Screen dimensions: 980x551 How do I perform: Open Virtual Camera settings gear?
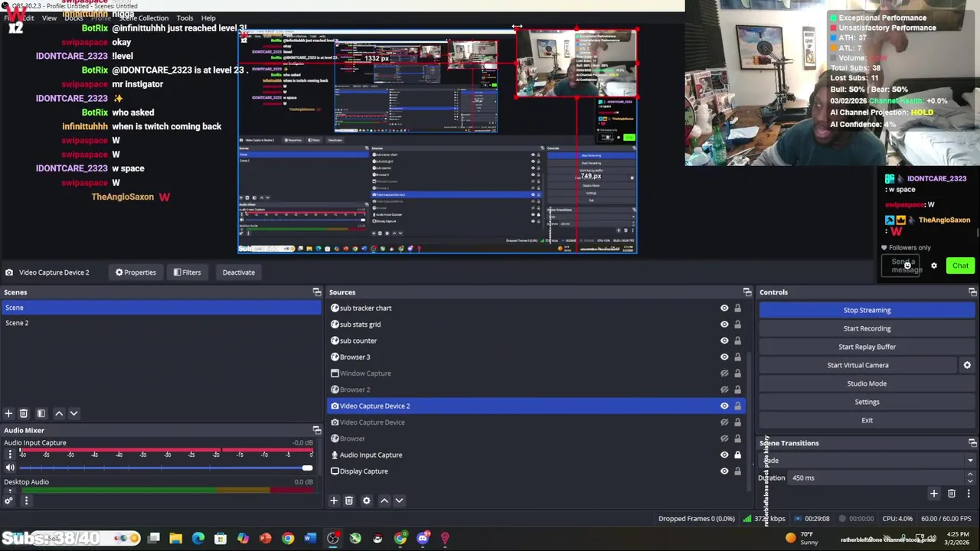tap(967, 365)
